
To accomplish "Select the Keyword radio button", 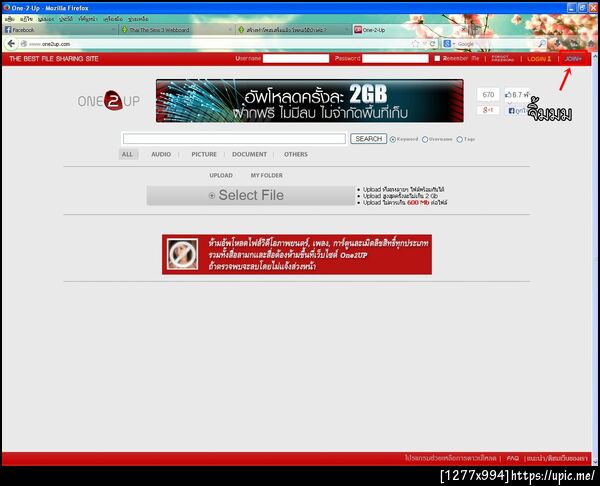I will tap(393, 139).
